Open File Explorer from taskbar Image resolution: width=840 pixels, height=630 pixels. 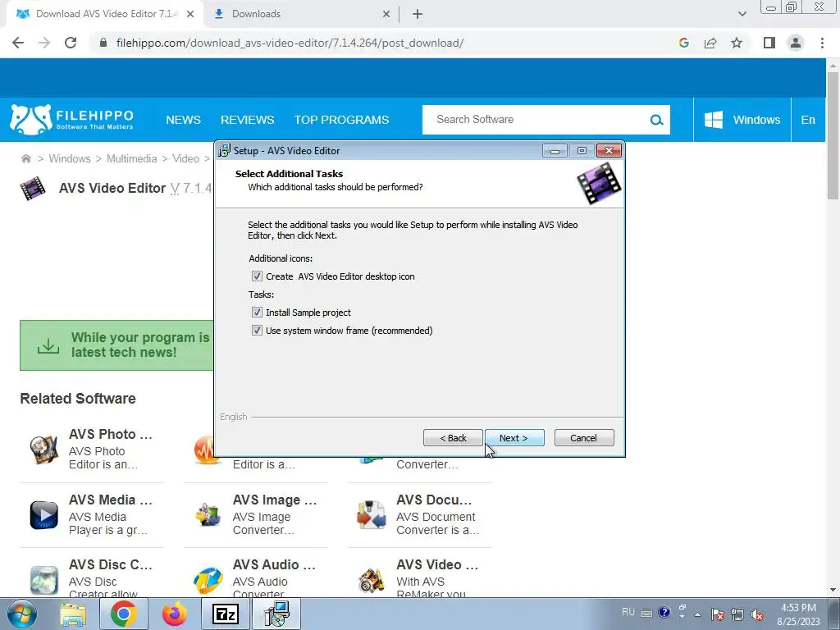click(73, 614)
